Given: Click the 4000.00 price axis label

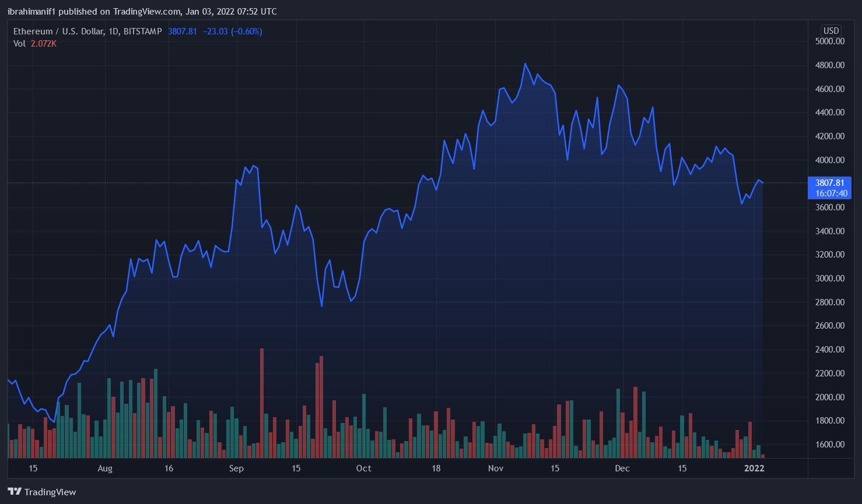Looking at the screenshot, I should [x=830, y=160].
